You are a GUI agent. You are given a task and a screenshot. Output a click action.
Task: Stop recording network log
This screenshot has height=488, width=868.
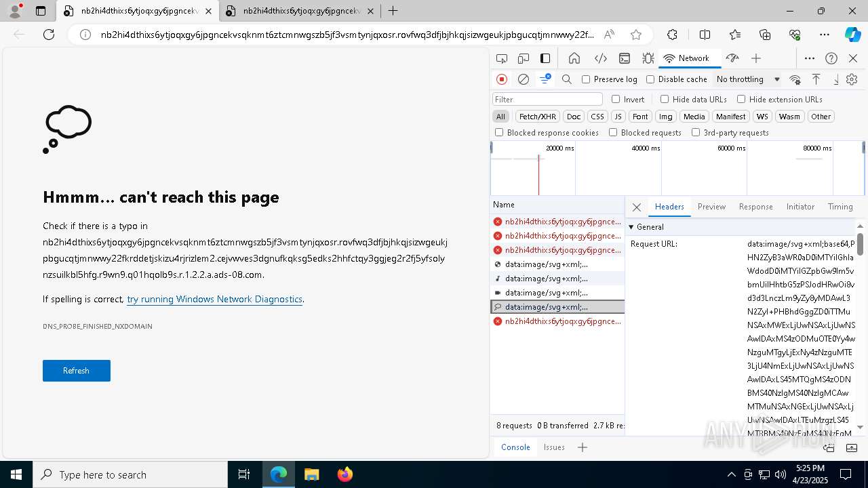502,79
